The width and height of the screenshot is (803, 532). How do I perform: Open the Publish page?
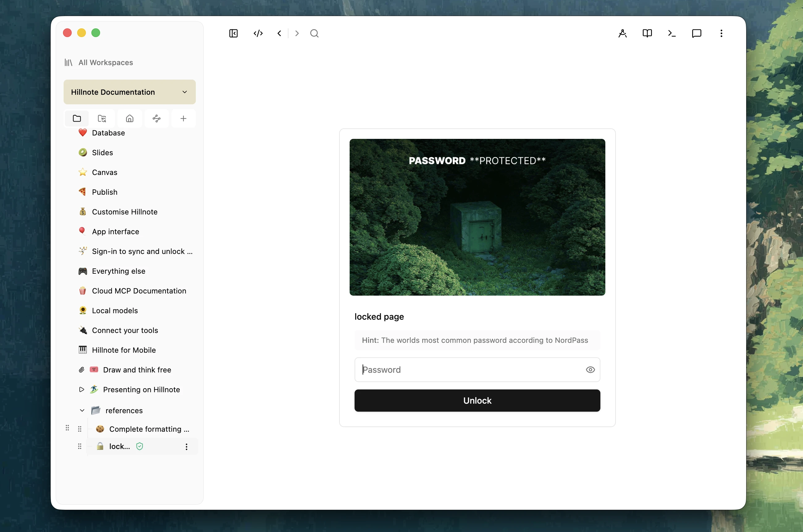coord(105,192)
